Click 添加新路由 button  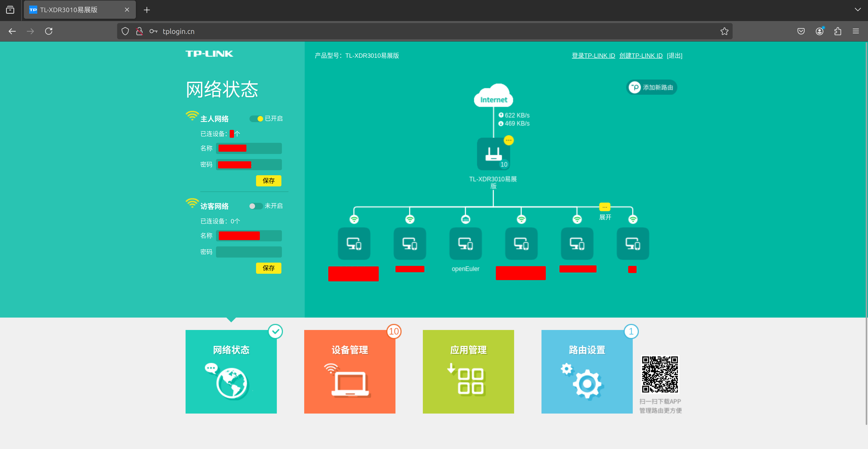[x=651, y=87]
